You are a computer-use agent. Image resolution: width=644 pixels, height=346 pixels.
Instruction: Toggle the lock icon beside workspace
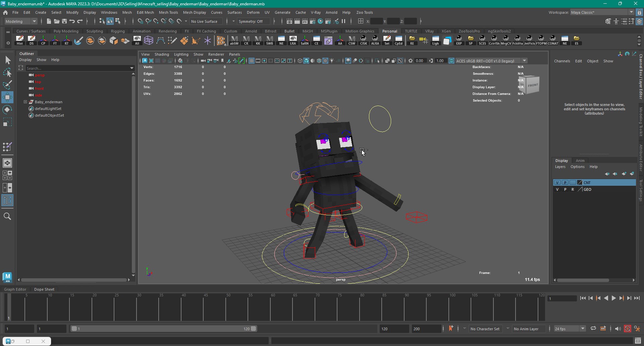pyautogui.click(x=639, y=12)
